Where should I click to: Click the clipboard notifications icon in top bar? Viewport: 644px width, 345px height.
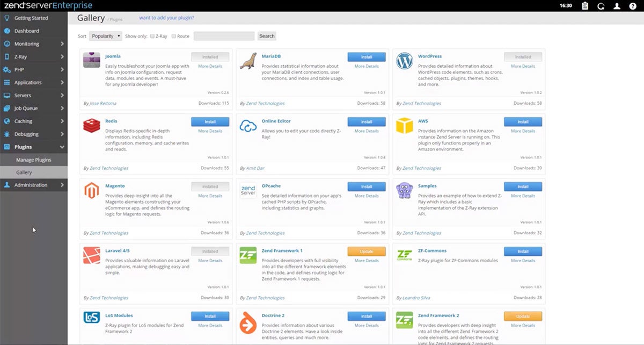pyautogui.click(x=585, y=6)
